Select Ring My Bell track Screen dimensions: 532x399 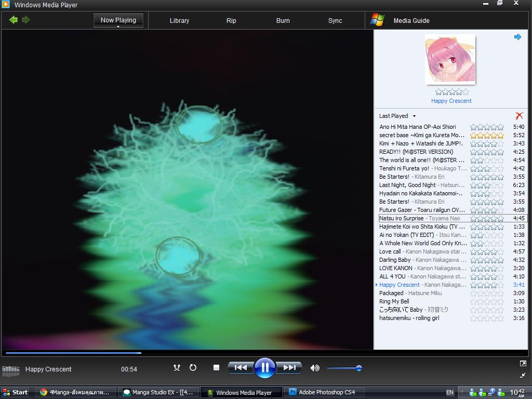(451, 301)
